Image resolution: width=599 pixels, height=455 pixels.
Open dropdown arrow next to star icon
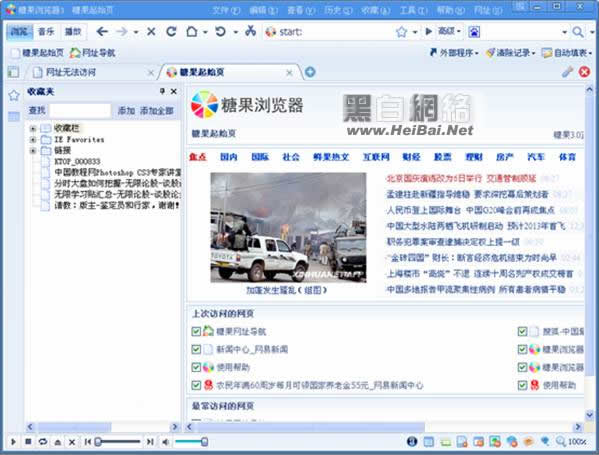tap(415, 32)
